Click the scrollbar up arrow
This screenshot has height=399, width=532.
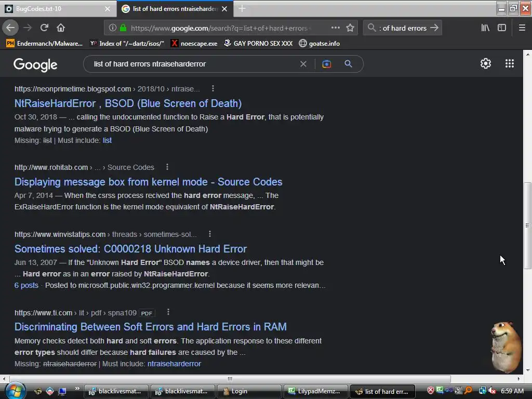[527, 54]
